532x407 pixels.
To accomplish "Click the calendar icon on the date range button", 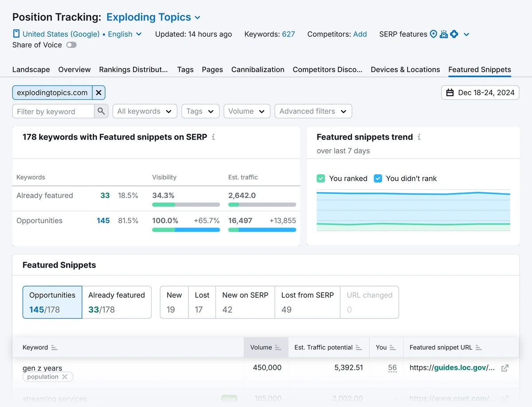I will pyautogui.click(x=450, y=93).
